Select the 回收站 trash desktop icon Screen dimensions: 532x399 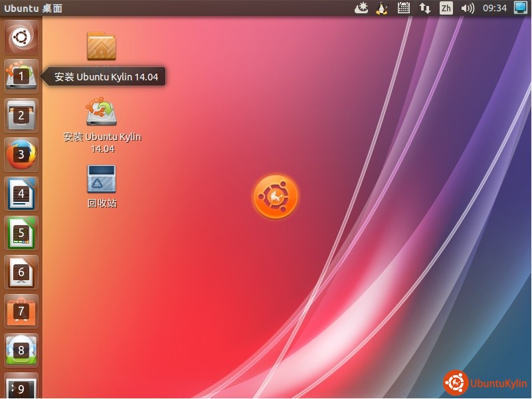(102, 179)
